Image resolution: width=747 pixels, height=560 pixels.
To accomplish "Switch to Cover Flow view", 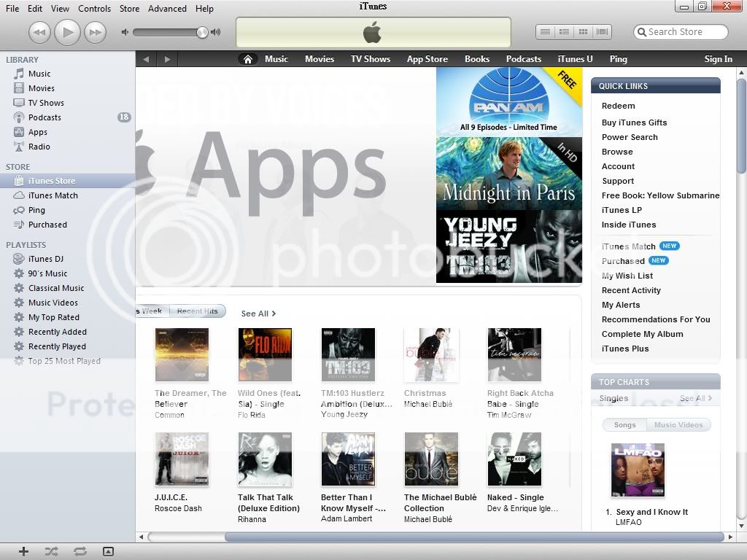I will pos(602,32).
